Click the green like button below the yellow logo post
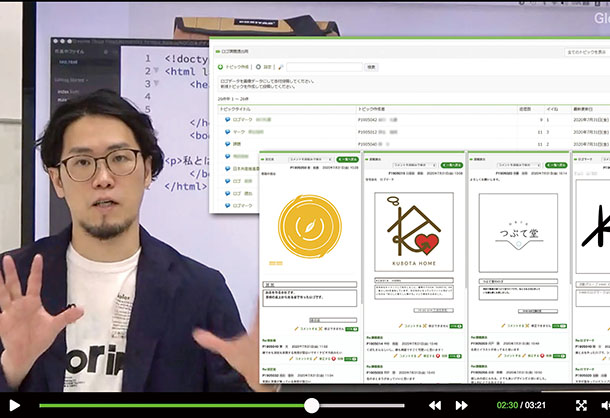Image resolution: width=610 pixels, height=418 pixels. [x=351, y=329]
